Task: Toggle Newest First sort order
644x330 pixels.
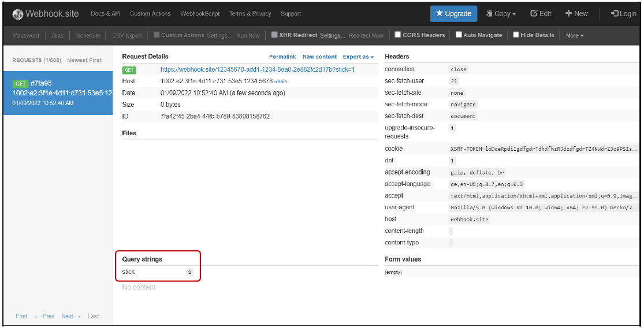Action: point(84,61)
